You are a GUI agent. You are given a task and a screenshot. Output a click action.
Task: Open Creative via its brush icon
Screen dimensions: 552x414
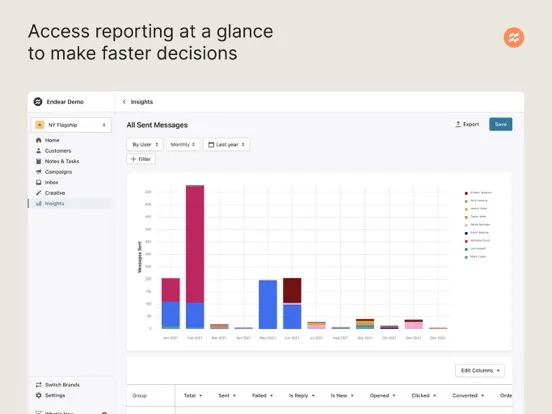pos(38,193)
